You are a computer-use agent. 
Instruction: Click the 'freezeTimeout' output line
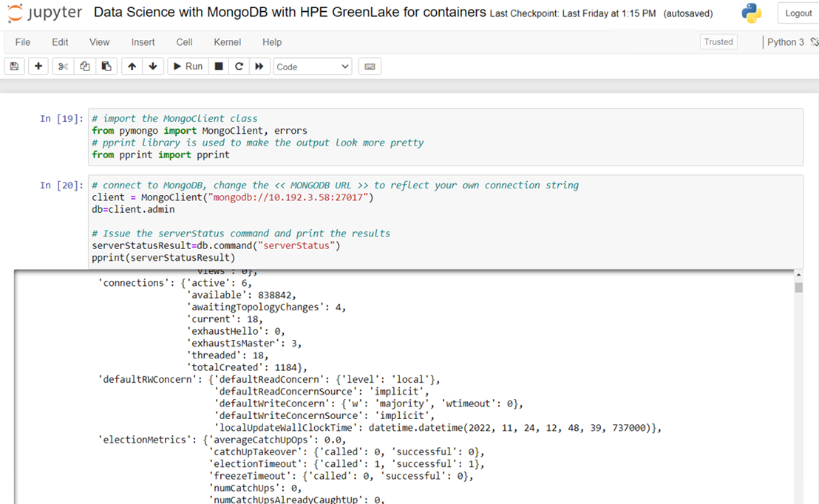tap(341, 476)
